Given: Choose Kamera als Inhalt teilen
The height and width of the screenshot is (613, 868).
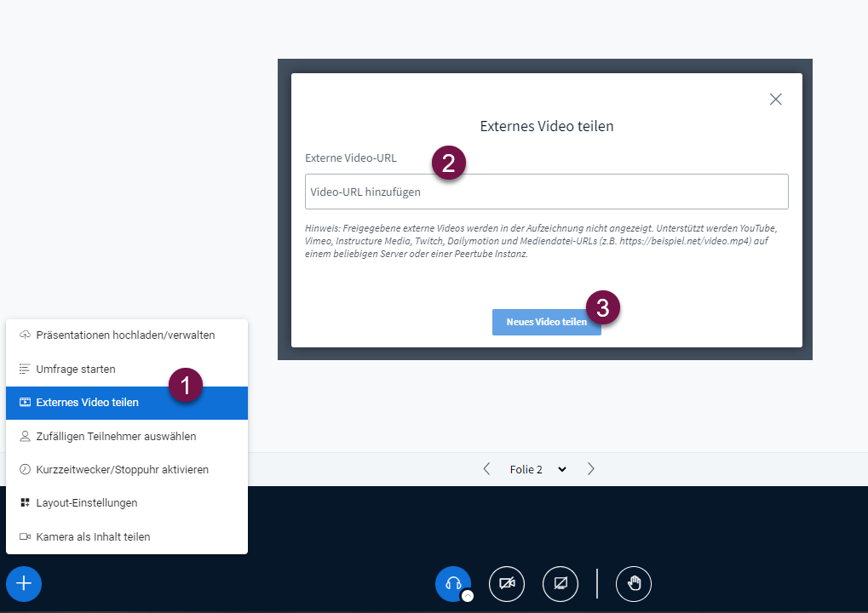Looking at the screenshot, I should tap(127, 536).
